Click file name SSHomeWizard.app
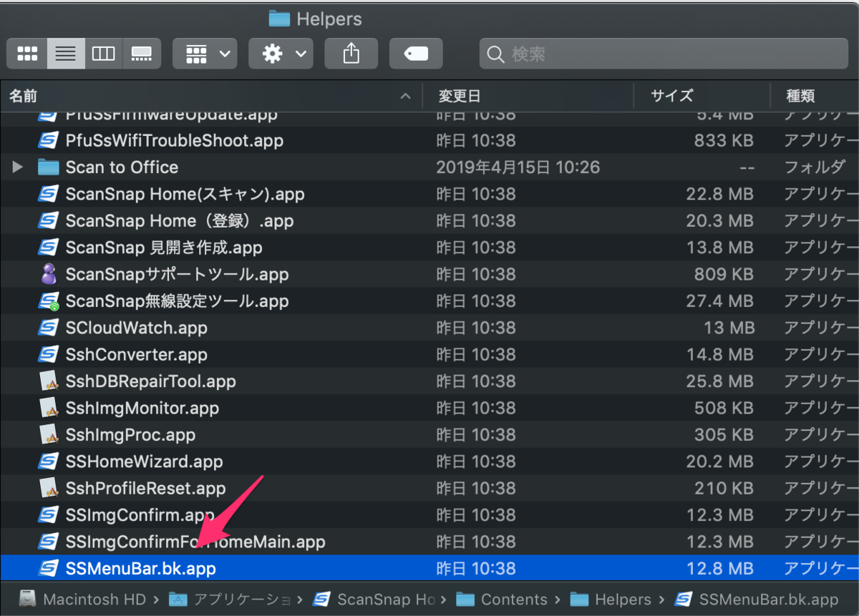 tap(144, 461)
